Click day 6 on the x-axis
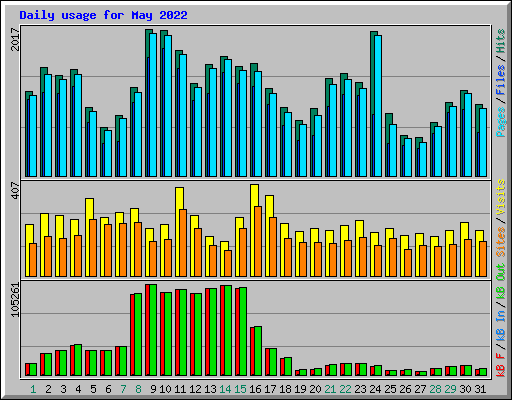This screenshot has height=400, width=512. pos(108,389)
